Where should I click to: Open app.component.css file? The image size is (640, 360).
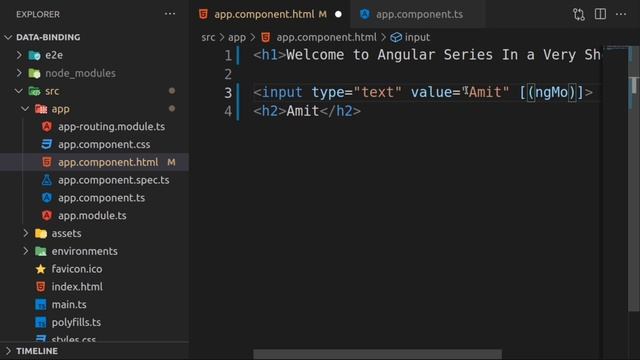pyautogui.click(x=104, y=144)
